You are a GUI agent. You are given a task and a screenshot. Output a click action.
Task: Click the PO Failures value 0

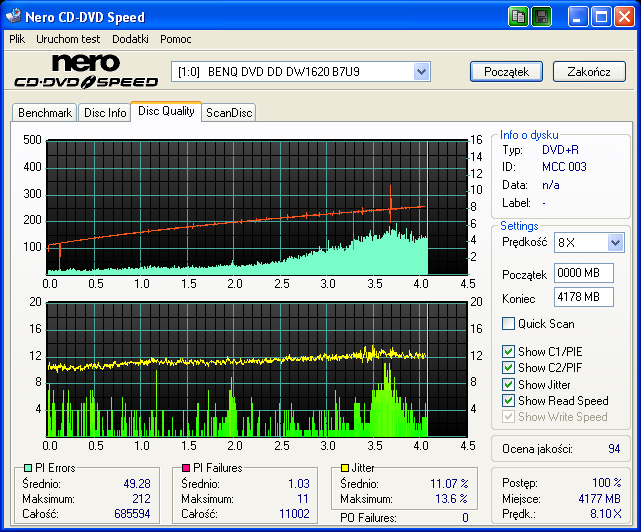pyautogui.click(x=465, y=518)
